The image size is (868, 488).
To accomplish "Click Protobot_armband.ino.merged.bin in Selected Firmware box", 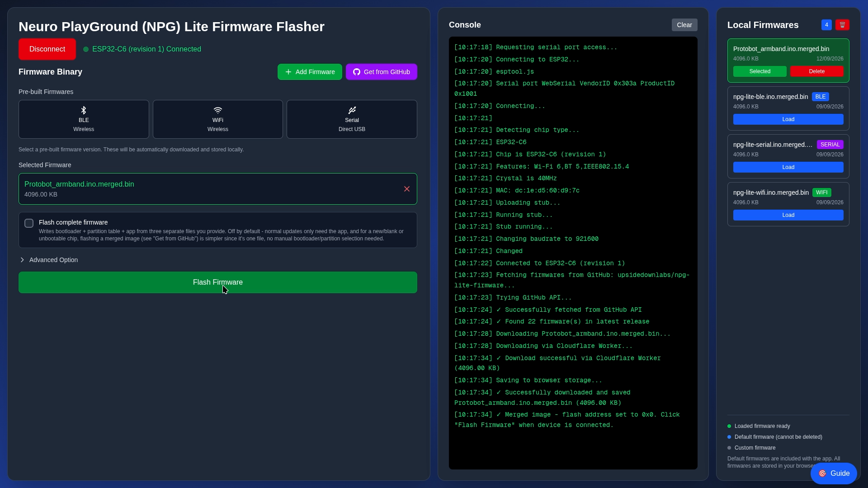I will tap(79, 184).
